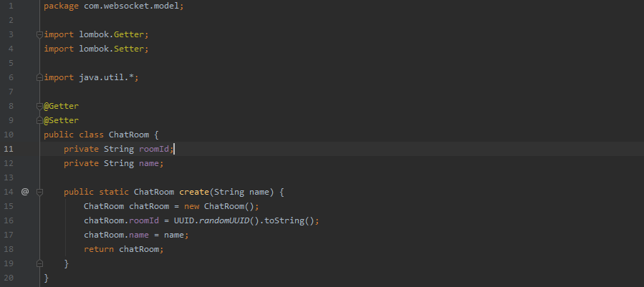The height and width of the screenshot is (287, 644).
Task: Collapse the lombok imports fold marker on line 3
Action: pyautogui.click(x=40, y=34)
